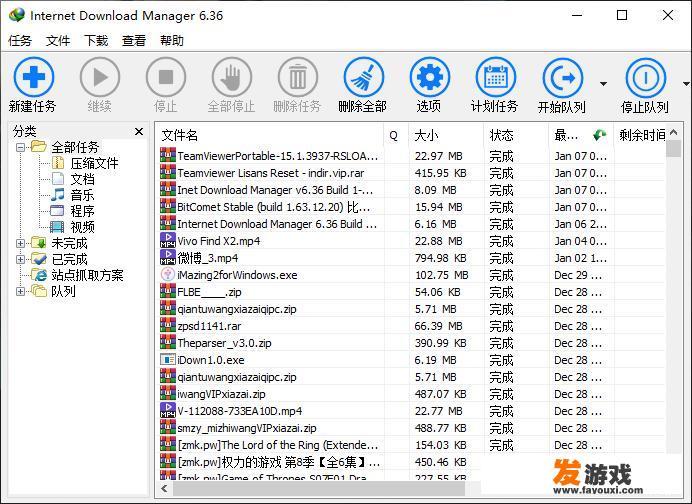Expand the 队列 tree node
The image size is (692, 504).
20,291
